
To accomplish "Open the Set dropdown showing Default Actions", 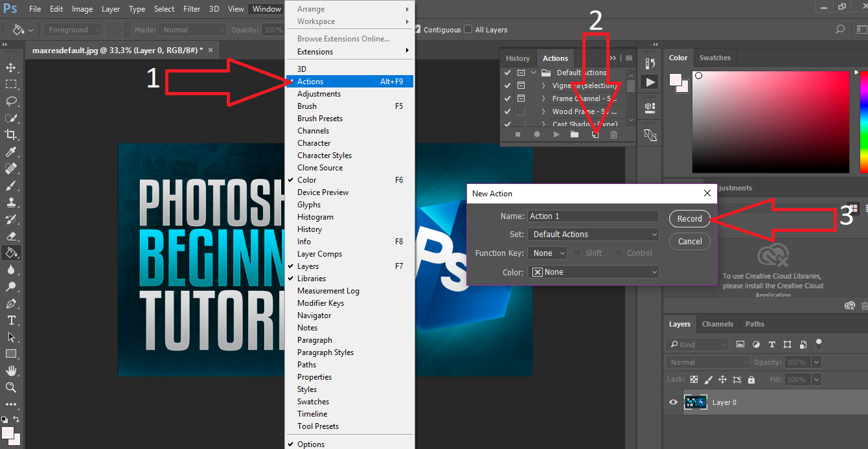I will click(x=593, y=234).
